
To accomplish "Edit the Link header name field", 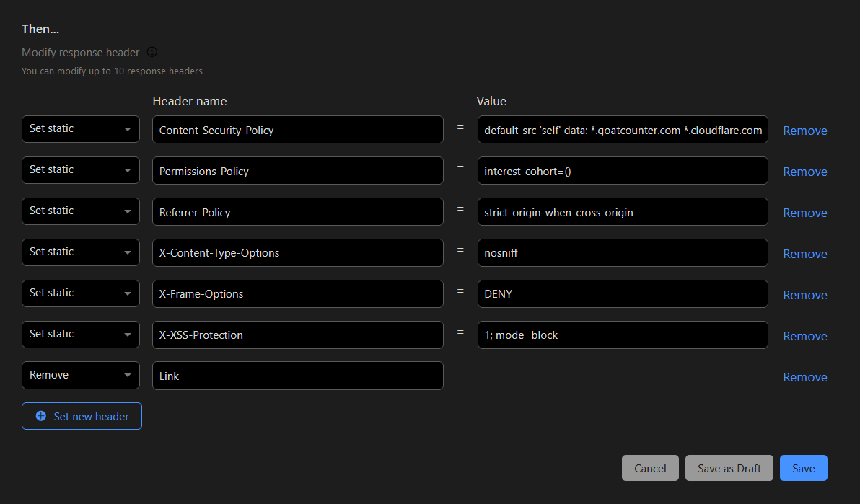I will pos(298,376).
